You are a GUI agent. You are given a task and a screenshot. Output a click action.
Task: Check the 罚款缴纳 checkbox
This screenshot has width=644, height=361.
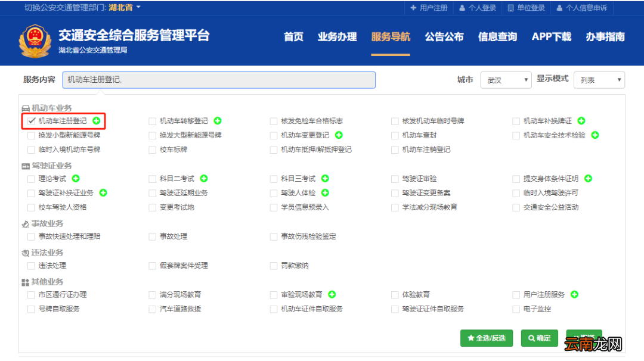coord(274,266)
